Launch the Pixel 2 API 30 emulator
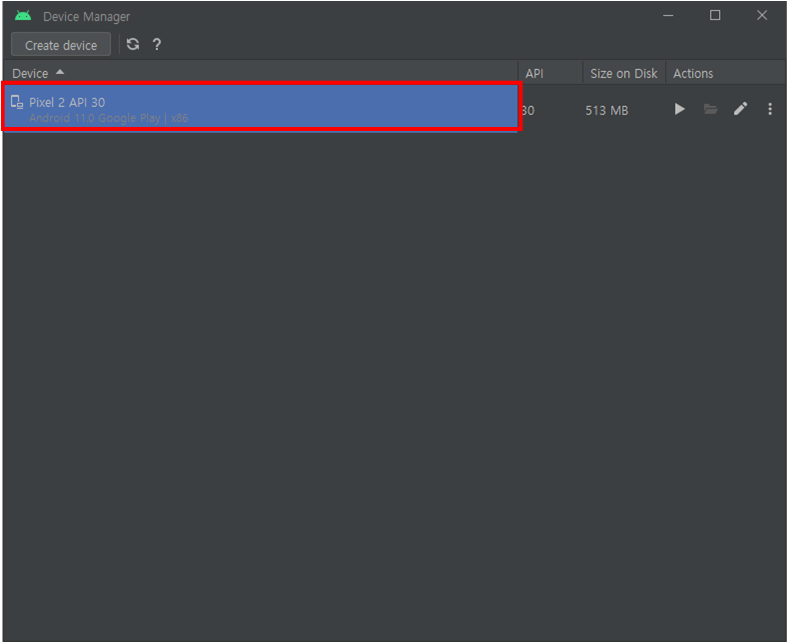The width and height of the screenshot is (788, 643). pyautogui.click(x=679, y=109)
